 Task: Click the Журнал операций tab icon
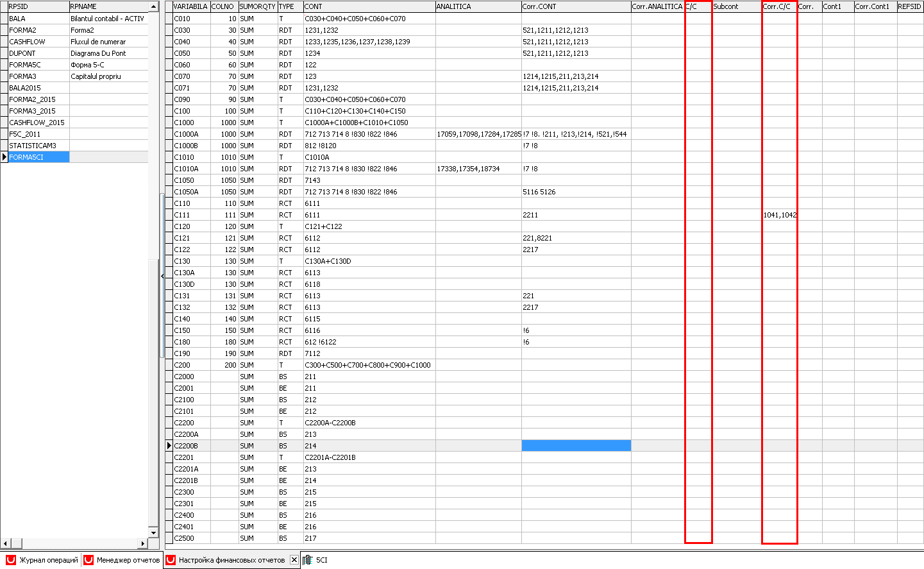click(x=10, y=560)
